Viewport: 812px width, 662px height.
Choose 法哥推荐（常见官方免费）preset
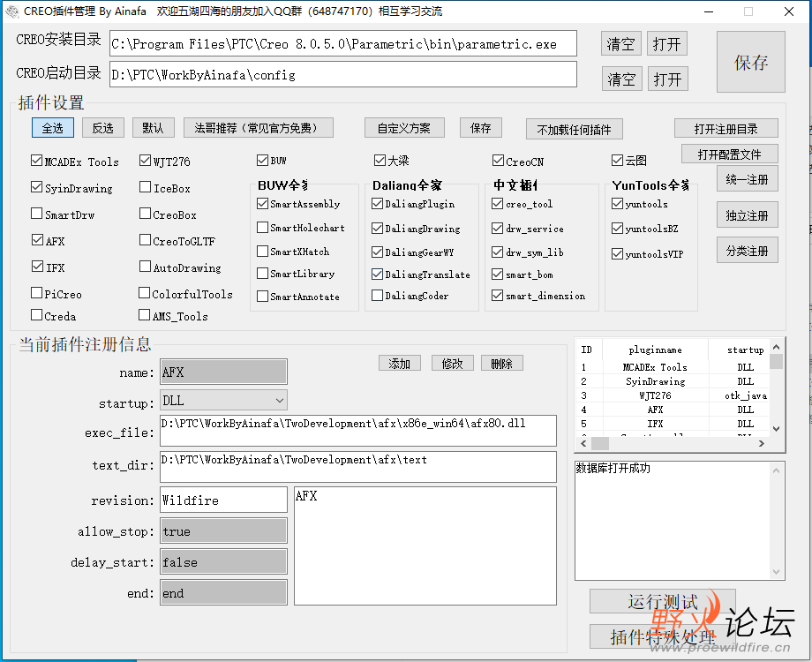pos(258,128)
